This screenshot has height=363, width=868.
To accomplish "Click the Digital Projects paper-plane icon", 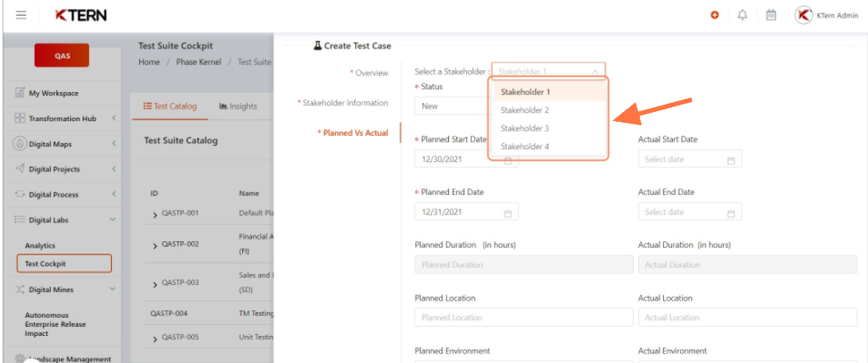I will tap(20, 169).
